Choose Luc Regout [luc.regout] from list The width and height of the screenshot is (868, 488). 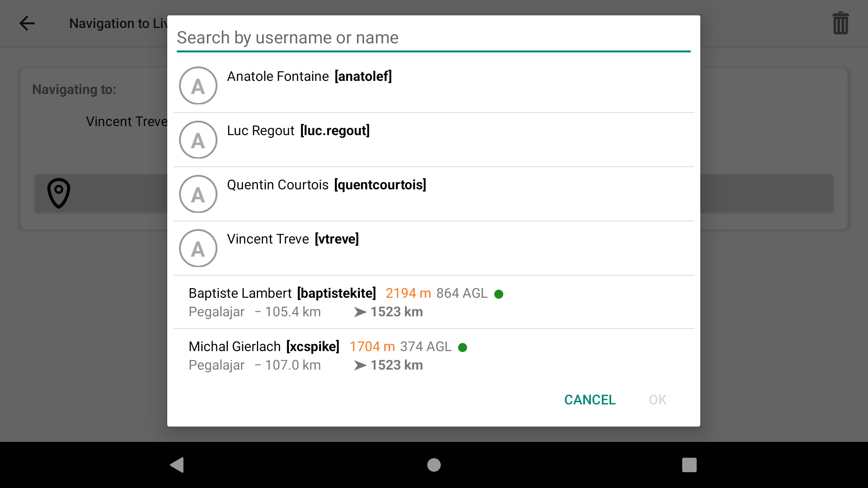tap(434, 140)
